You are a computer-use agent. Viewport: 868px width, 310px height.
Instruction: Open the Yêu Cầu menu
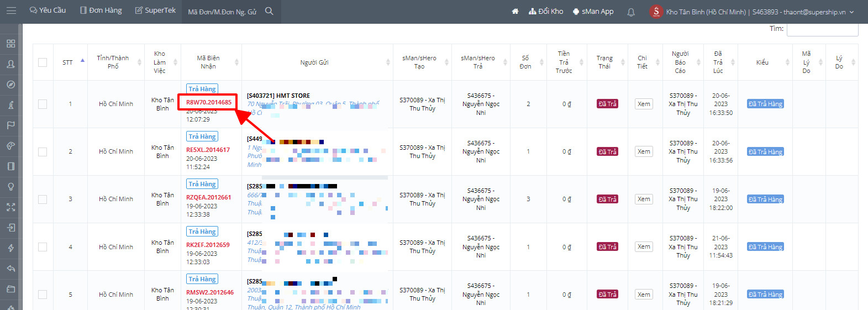[x=48, y=10]
